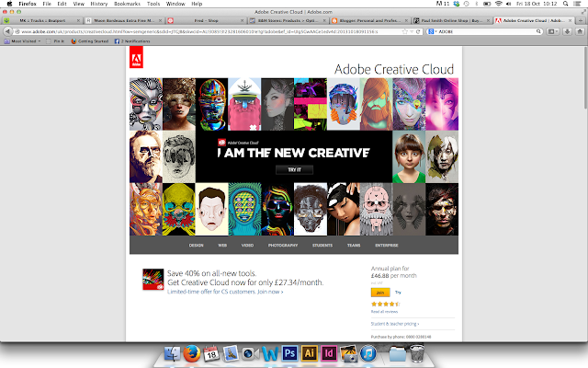Open FaceTime camera icon in Dock
The width and height of the screenshot is (588, 368).
tap(250, 353)
